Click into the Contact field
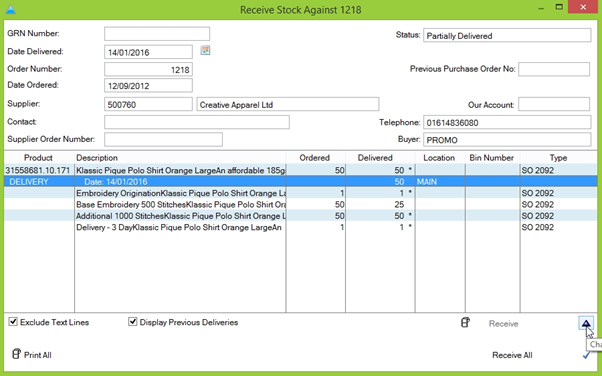This screenshot has height=376, width=602. (x=197, y=122)
